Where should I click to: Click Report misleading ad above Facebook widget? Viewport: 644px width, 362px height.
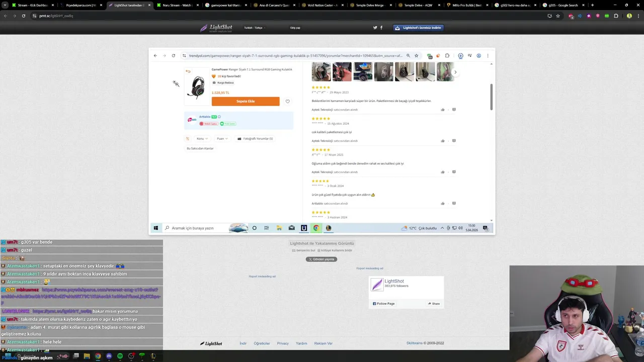370,268
